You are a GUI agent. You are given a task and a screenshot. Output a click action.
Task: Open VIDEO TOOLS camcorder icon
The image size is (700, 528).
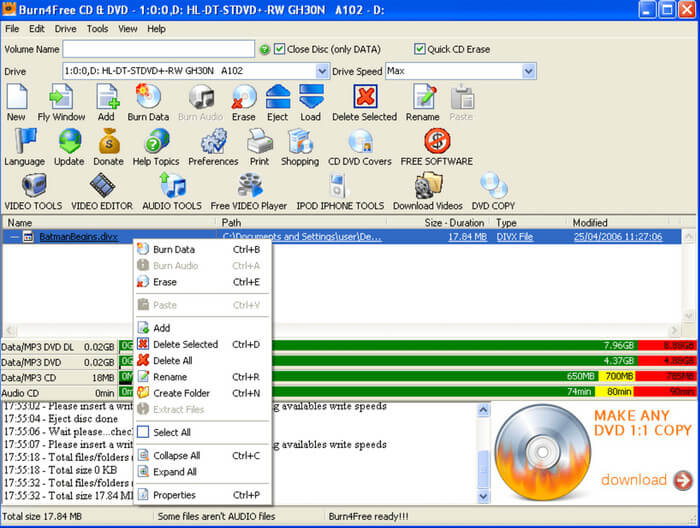pos(33,185)
